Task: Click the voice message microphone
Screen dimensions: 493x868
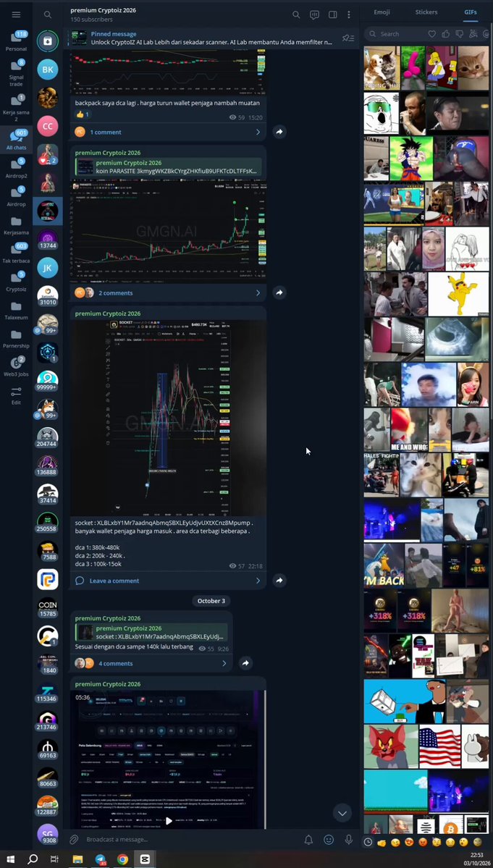Action: tap(349, 839)
